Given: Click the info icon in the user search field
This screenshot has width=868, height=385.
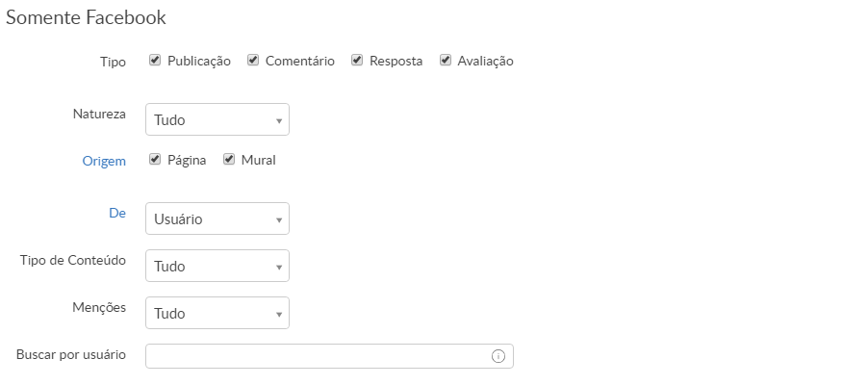Looking at the screenshot, I should 498,356.
